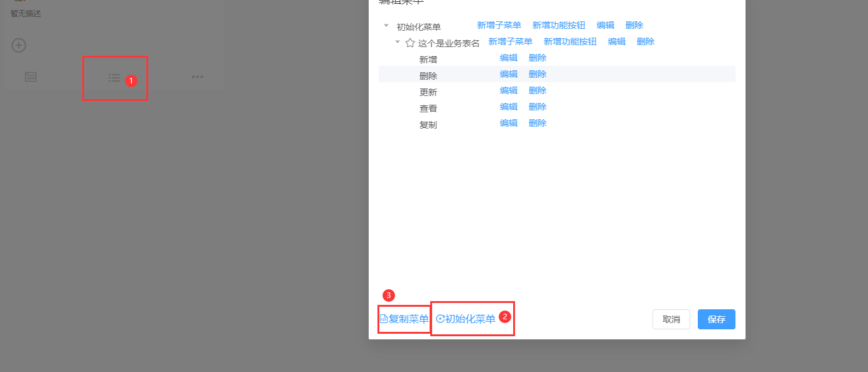This screenshot has height=372, width=868.
Task: Click the 复制菜单 document icon
Action: (x=384, y=319)
